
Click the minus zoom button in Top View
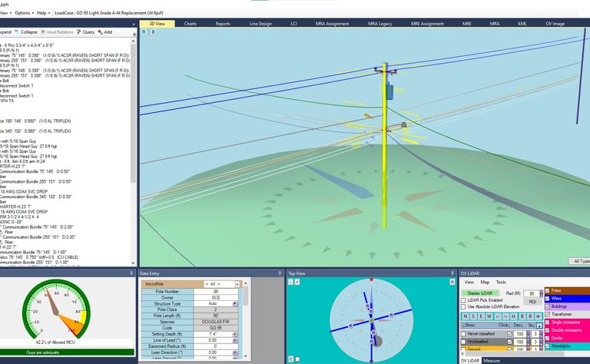pos(290,282)
